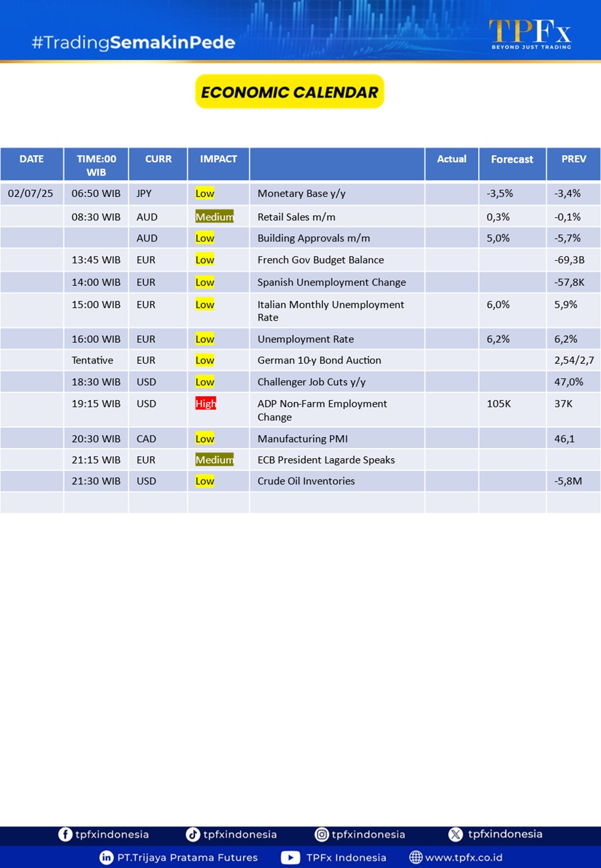Click the X (Twitter) icon in the footer
This screenshot has height=868, width=601.
click(456, 834)
